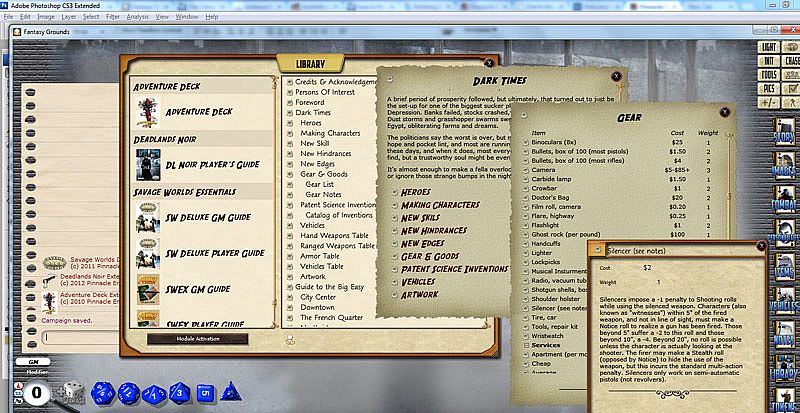Click the PICS shortcut button
The width and height of the screenshot is (800, 413).
click(768, 88)
